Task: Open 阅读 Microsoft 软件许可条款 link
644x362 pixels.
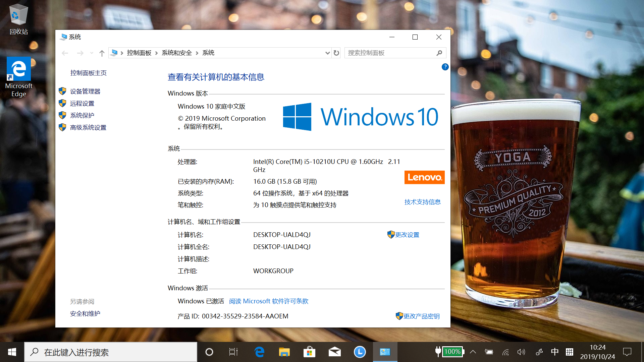Action: 269,301
